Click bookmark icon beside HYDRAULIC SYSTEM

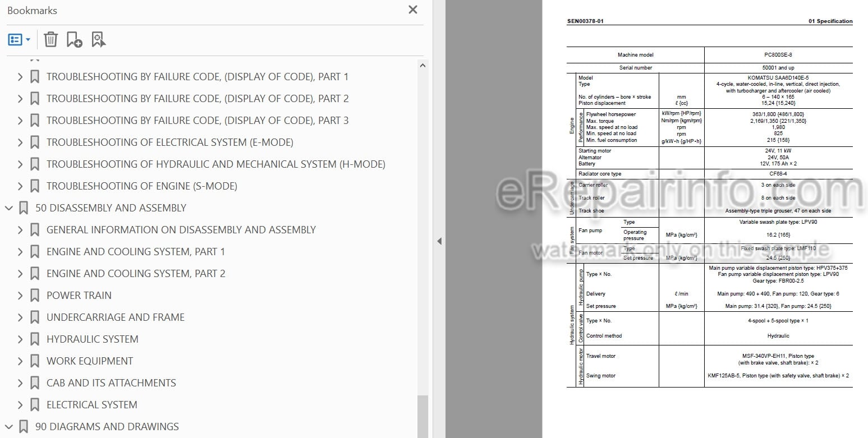(x=35, y=339)
